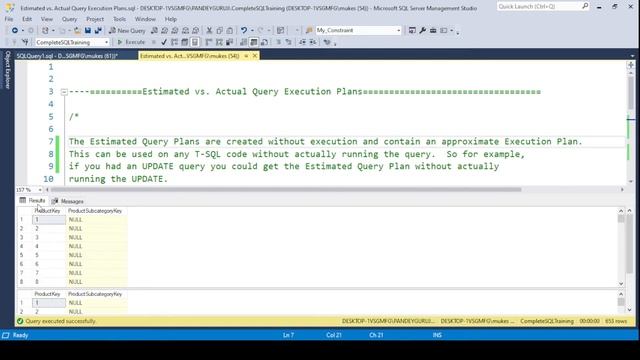Click the first results grid vertical scrollbar

(x=621, y=247)
